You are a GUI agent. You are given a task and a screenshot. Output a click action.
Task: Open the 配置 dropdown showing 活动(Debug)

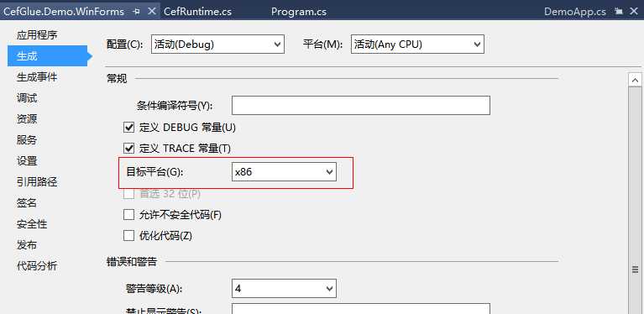click(x=217, y=44)
